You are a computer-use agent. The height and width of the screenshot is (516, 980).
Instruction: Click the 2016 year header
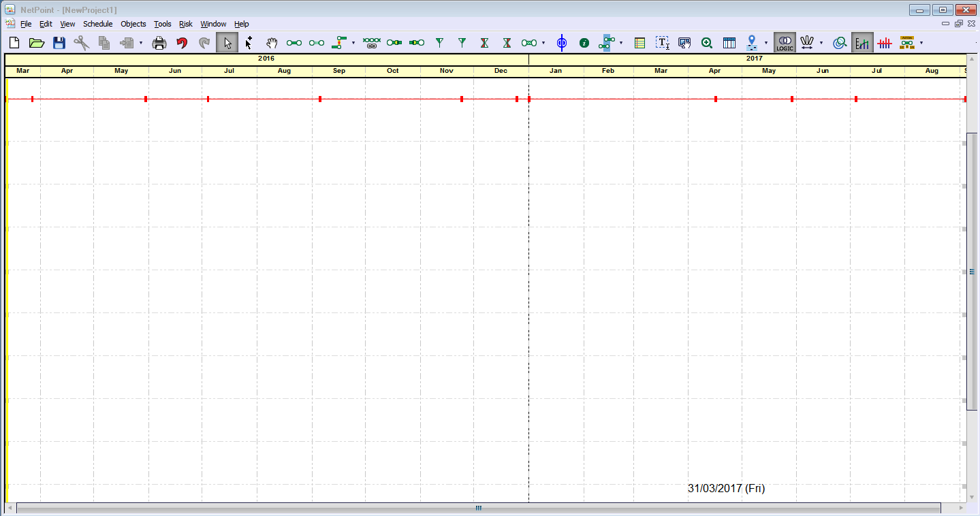pyautogui.click(x=266, y=59)
